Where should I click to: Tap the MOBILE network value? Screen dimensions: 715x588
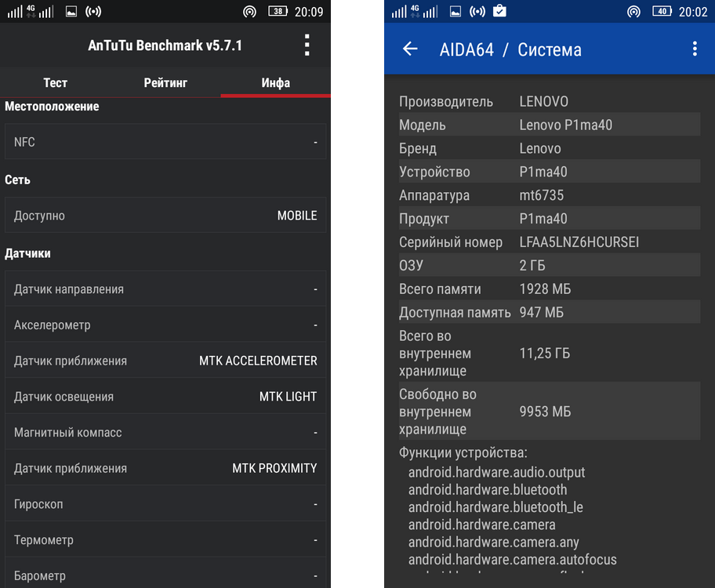pos(297,216)
